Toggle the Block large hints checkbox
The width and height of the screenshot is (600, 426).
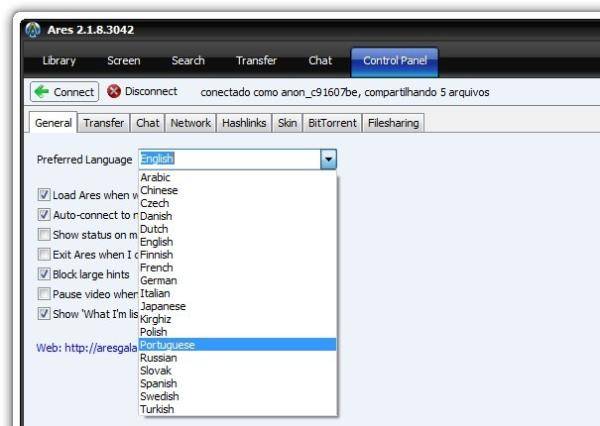point(44,274)
